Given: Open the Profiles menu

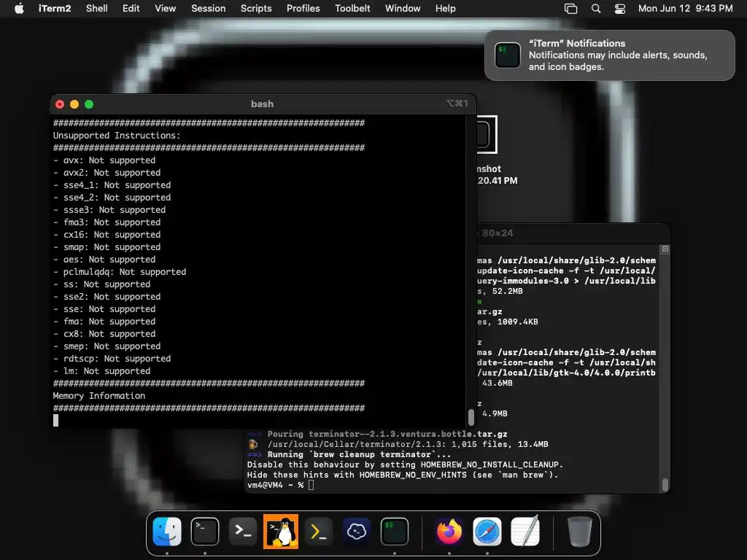Looking at the screenshot, I should click(x=303, y=9).
